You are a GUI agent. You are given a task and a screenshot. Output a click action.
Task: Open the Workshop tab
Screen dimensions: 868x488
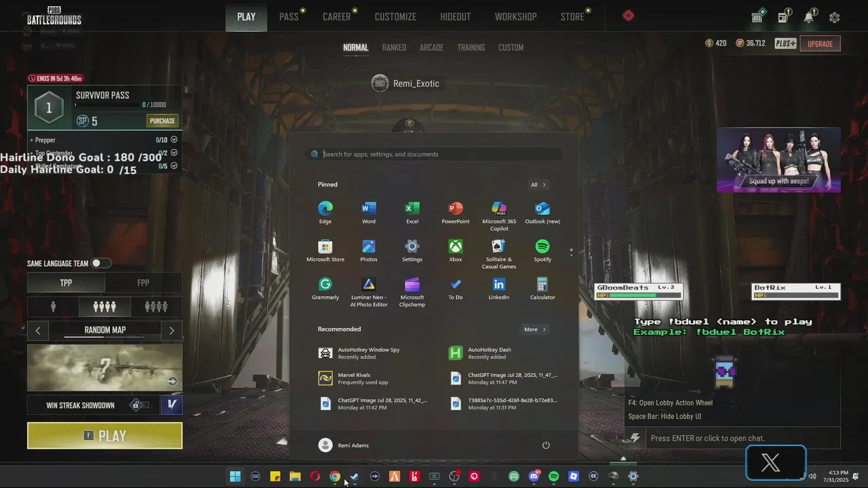click(515, 17)
